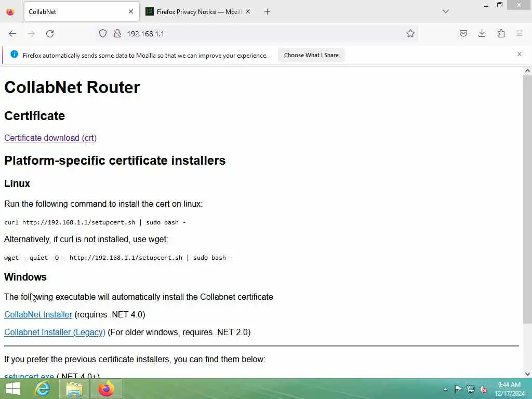This screenshot has height=399, width=532.
Task: Close the CollabNet tab
Action: click(131, 12)
